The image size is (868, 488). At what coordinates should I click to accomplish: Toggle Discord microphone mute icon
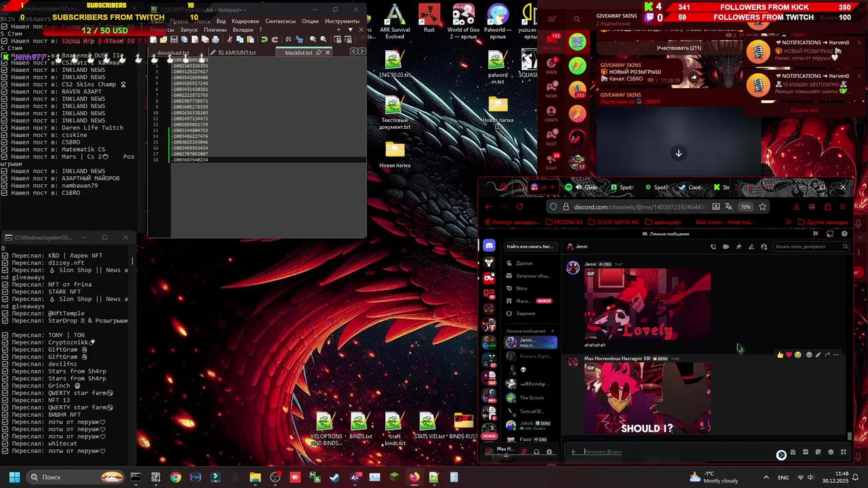[x=524, y=451]
